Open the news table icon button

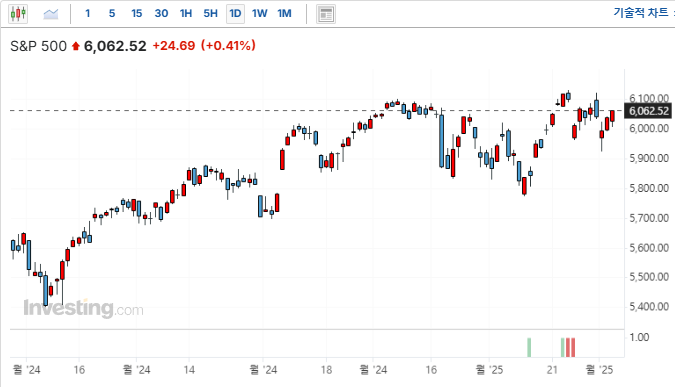pyautogui.click(x=326, y=14)
